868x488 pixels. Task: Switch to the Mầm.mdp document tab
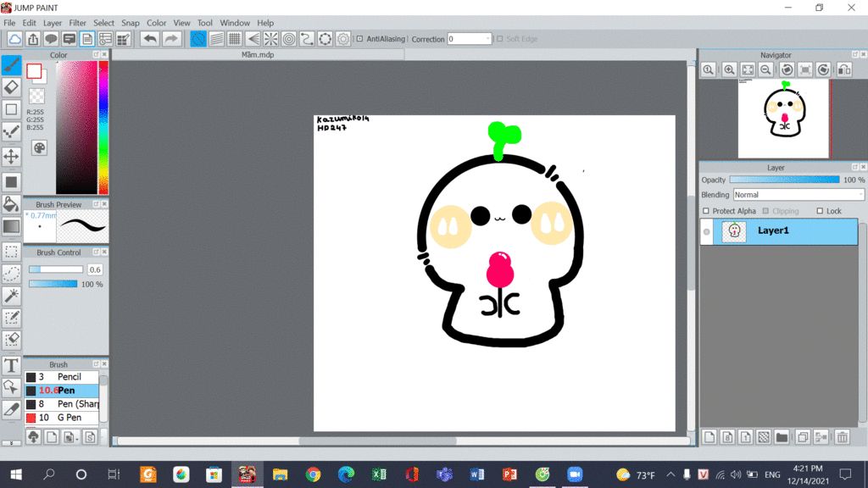click(258, 55)
